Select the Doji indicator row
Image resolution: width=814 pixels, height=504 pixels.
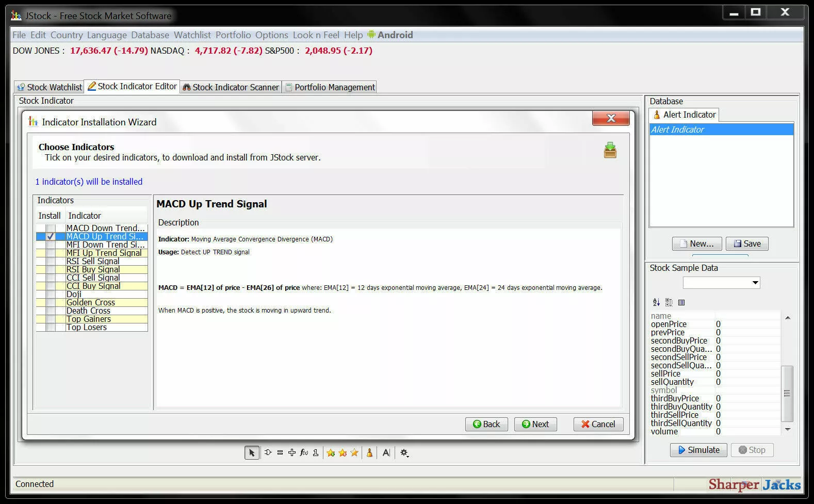[92, 294]
